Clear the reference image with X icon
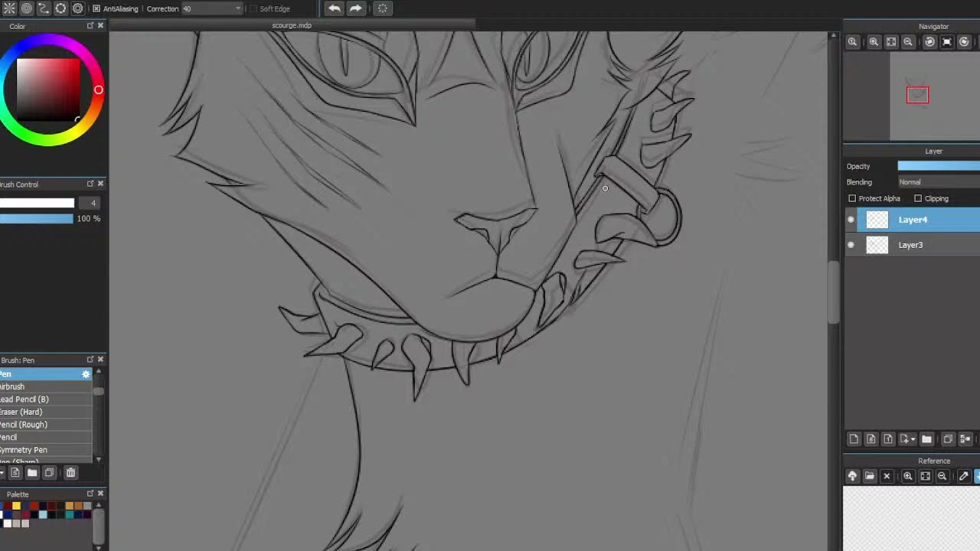The height and width of the screenshot is (551, 980). (887, 476)
